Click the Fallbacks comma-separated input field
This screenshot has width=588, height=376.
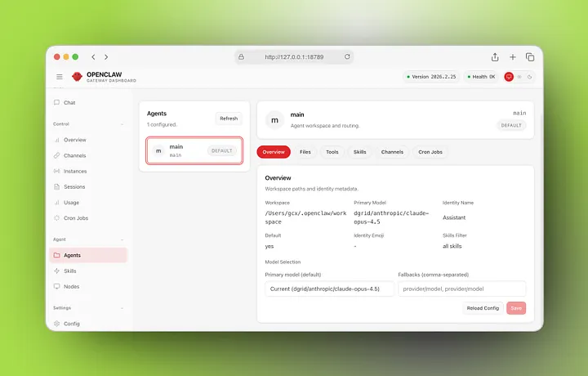click(461, 289)
